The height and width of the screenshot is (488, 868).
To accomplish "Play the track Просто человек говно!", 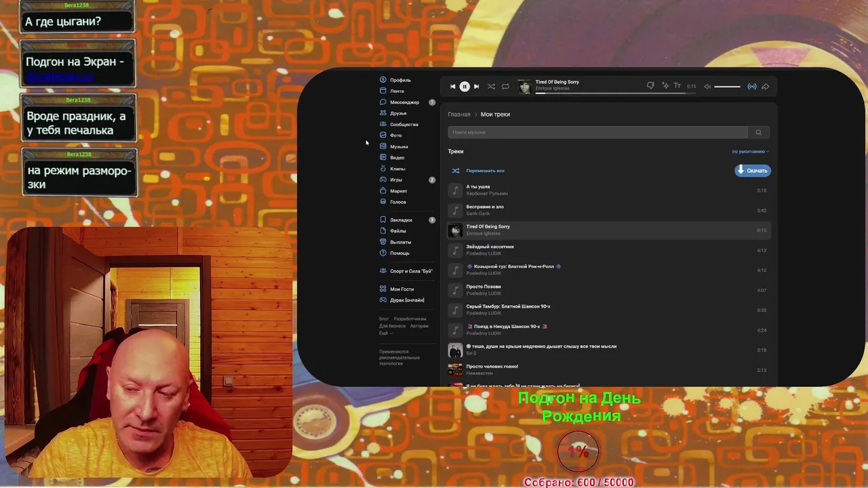I will pyautogui.click(x=609, y=370).
